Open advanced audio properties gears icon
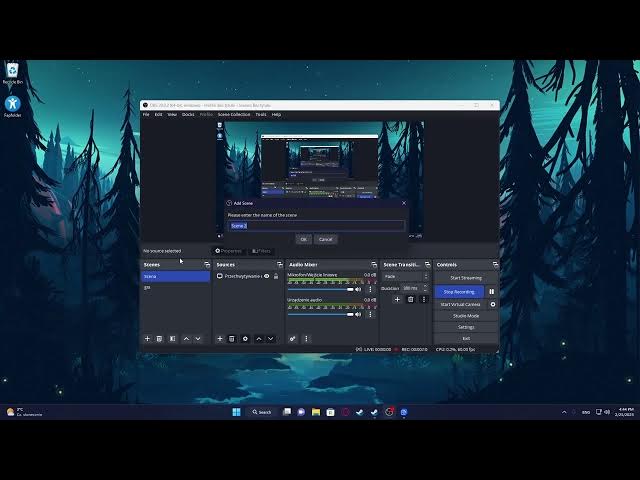The width and height of the screenshot is (640, 480). coord(293,339)
